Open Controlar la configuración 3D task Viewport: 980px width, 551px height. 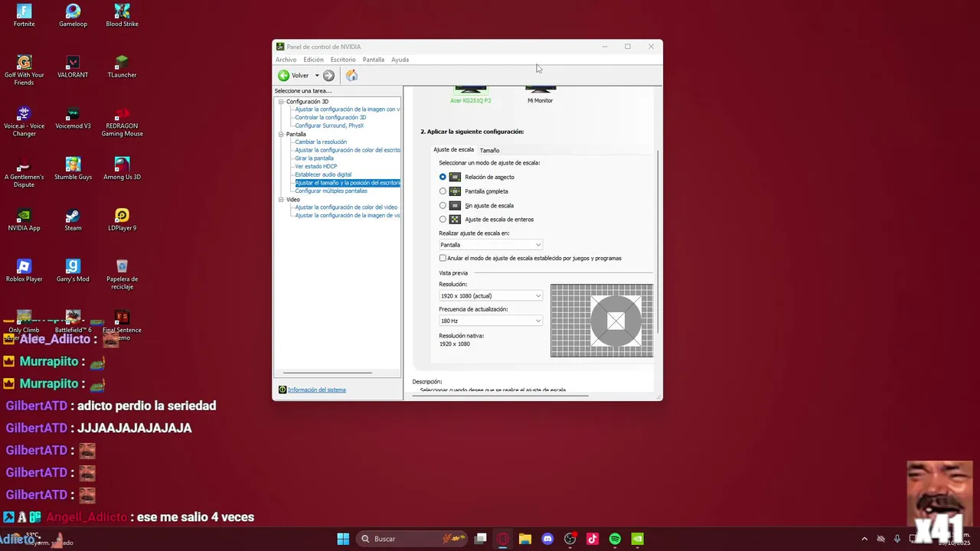click(330, 118)
